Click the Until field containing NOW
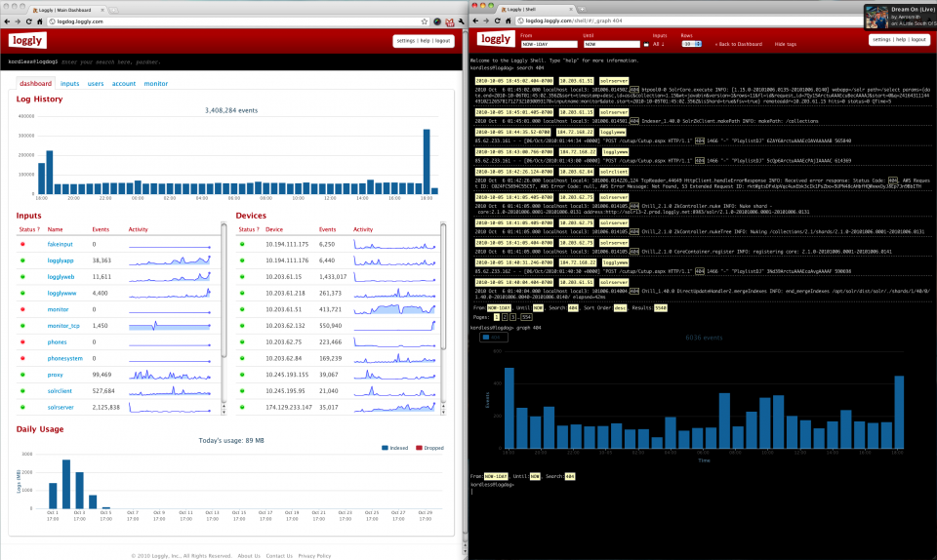937x560 pixels. 612,44
